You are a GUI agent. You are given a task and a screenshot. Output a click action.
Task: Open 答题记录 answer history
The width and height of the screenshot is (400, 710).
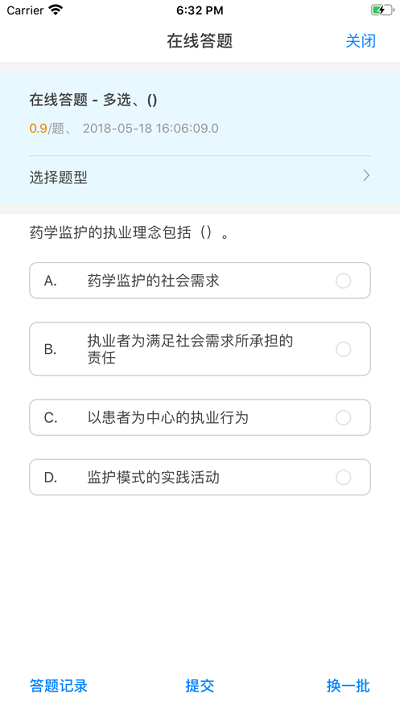[58, 686]
